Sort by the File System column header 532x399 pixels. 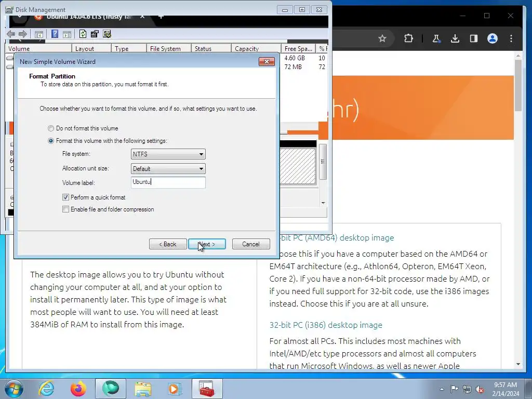(x=169, y=48)
